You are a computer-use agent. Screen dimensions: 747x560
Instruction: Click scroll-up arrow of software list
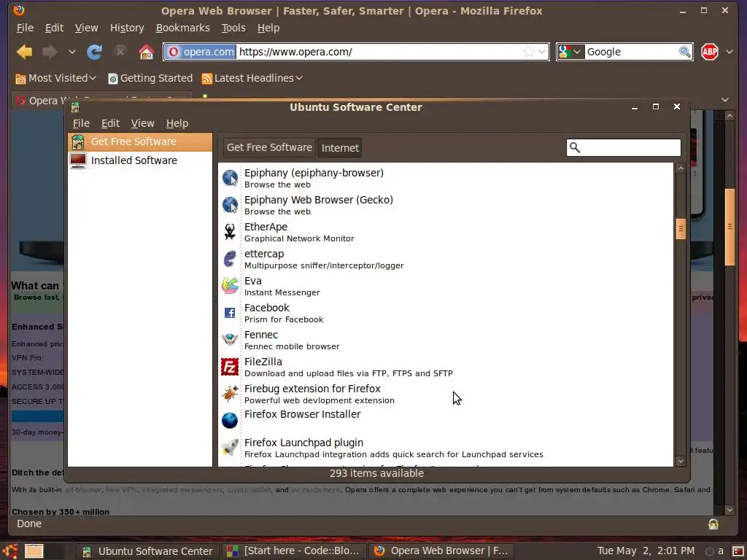[x=681, y=168]
